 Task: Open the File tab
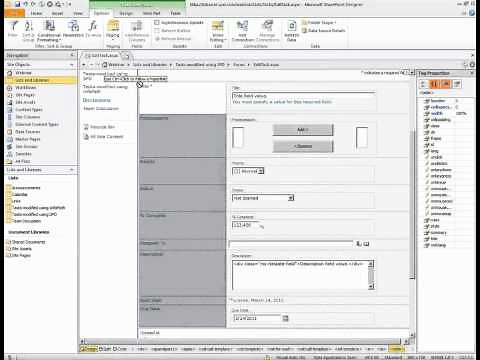point(15,13)
